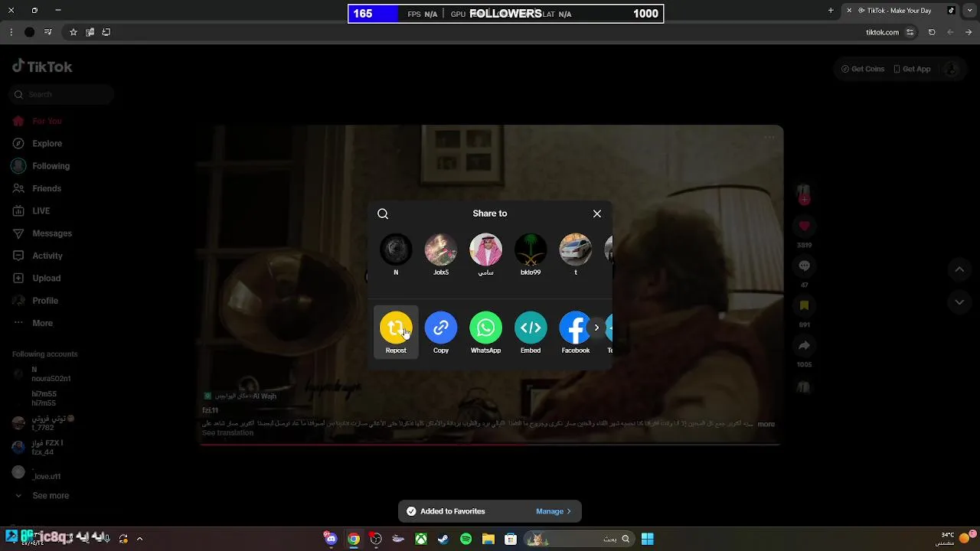Go to next video with down arrow
The image size is (980, 551).
pyautogui.click(x=959, y=302)
